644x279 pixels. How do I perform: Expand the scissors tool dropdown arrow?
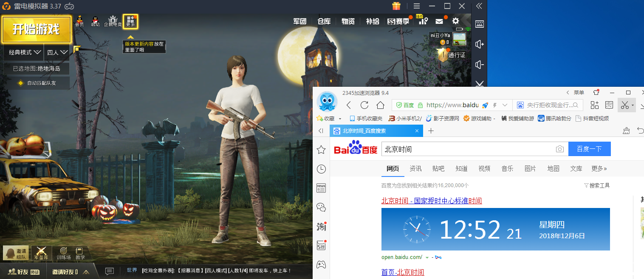click(633, 105)
